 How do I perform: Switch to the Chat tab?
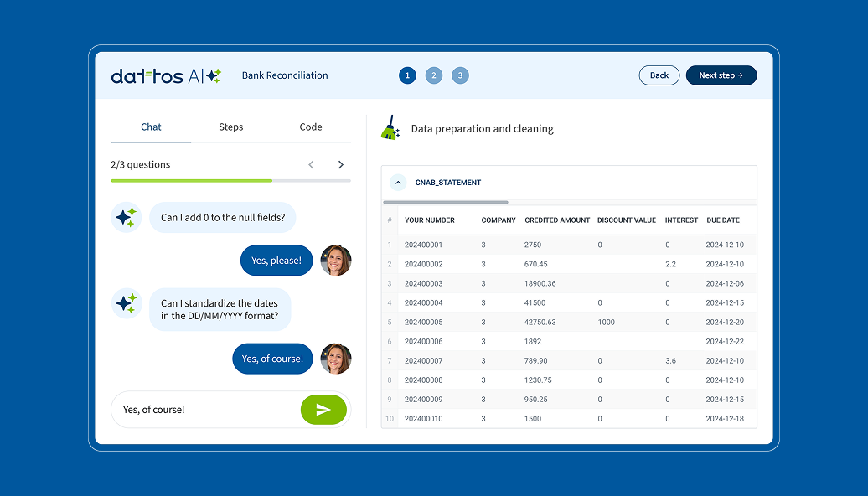[x=151, y=127]
